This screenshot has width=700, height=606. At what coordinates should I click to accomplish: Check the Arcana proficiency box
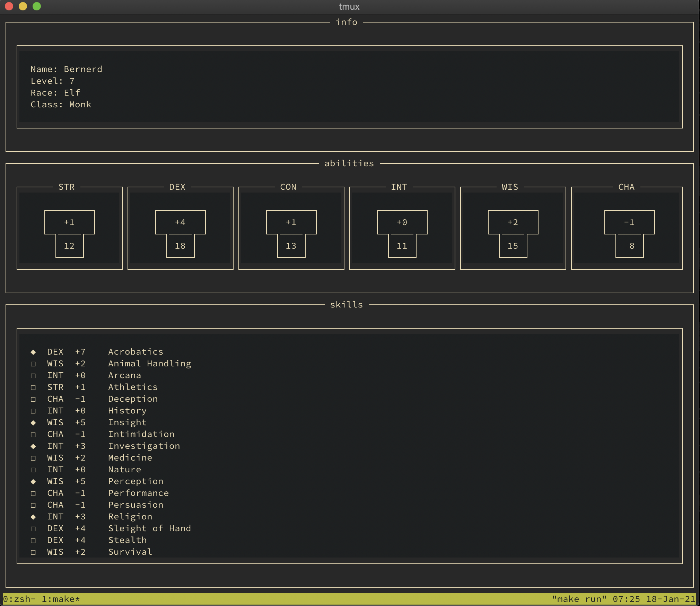[x=33, y=376]
